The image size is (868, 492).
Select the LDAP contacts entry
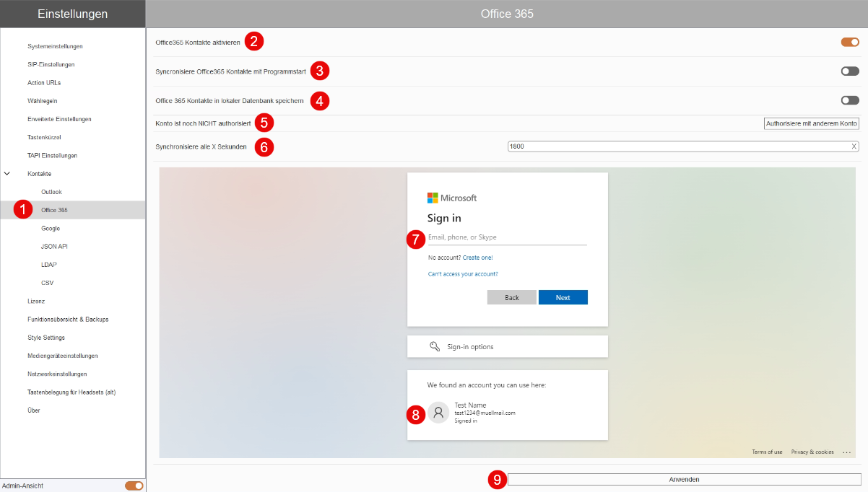[x=49, y=265]
